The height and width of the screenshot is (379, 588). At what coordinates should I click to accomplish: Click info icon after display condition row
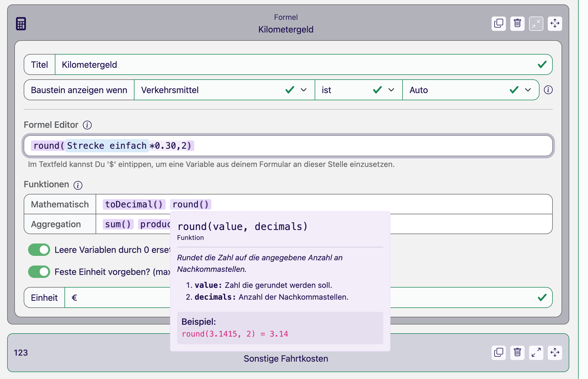[548, 90]
